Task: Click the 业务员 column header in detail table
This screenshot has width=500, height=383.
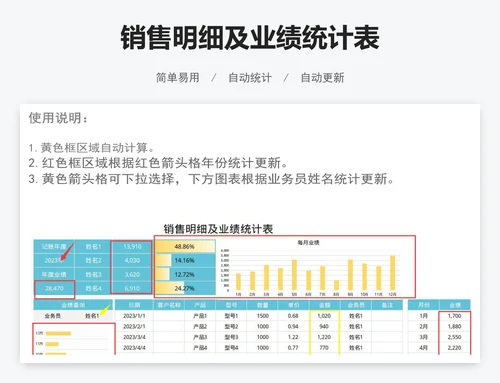Action: point(356,305)
